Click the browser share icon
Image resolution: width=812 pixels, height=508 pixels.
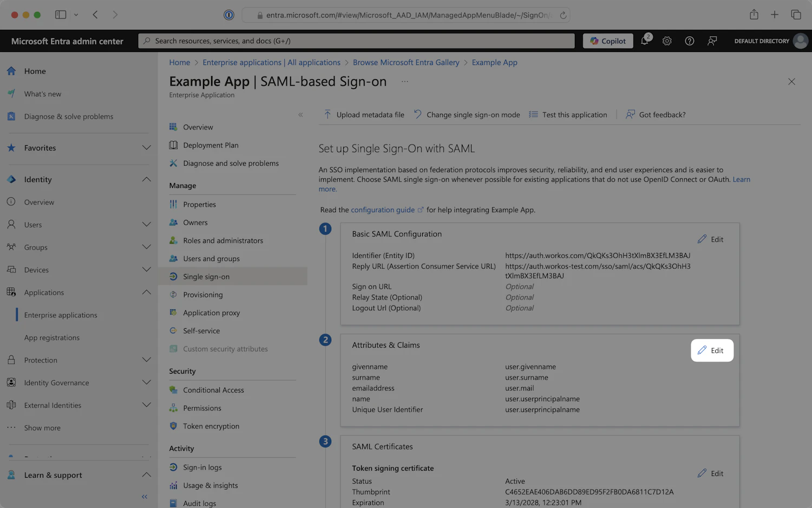(754, 15)
